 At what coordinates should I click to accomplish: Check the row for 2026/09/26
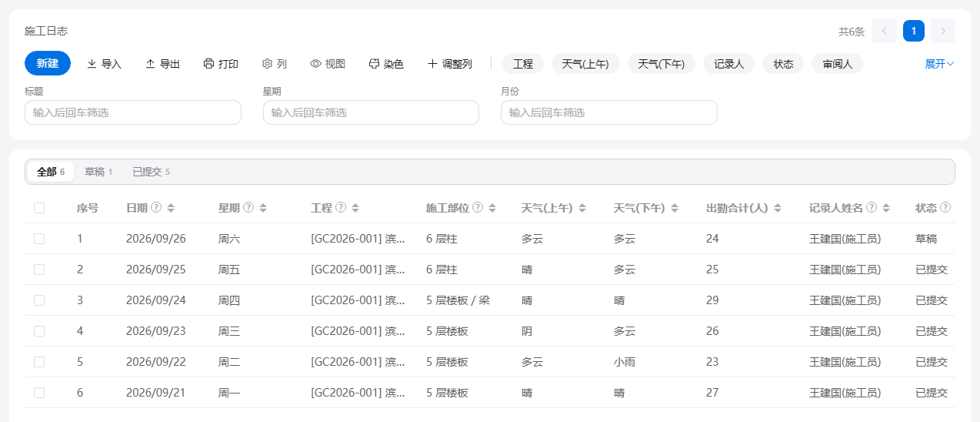[39, 239]
